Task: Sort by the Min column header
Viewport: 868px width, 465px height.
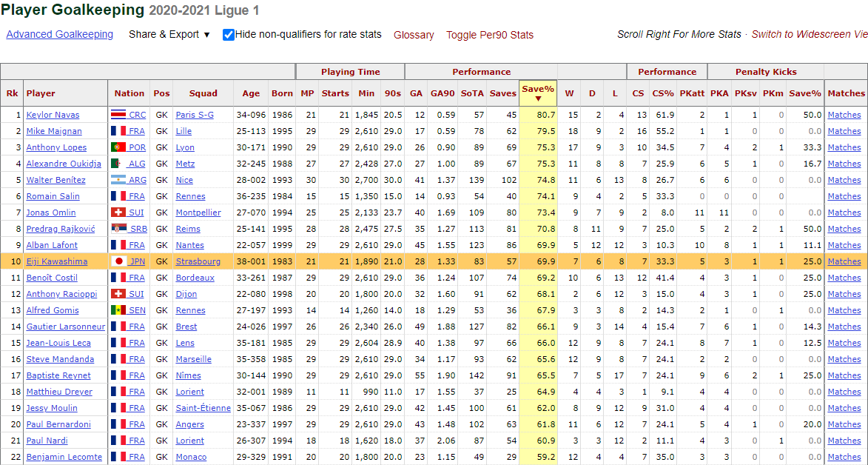Action: coord(366,93)
